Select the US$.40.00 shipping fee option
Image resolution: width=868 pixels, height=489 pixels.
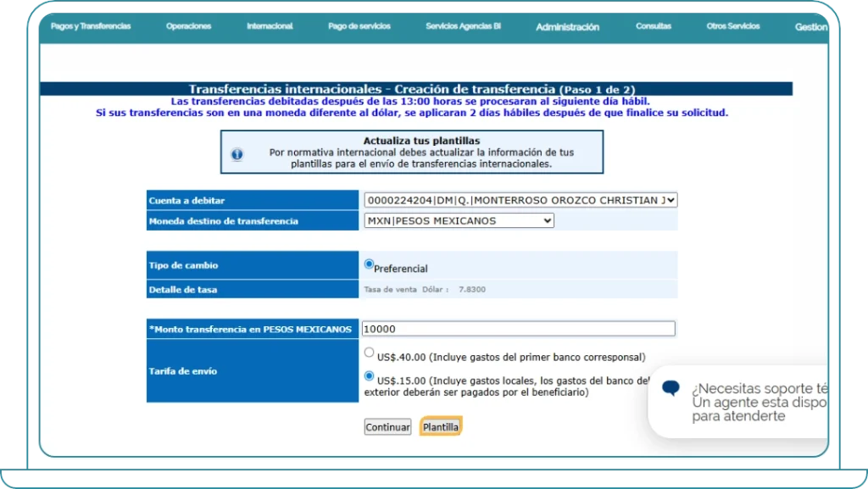(x=369, y=351)
